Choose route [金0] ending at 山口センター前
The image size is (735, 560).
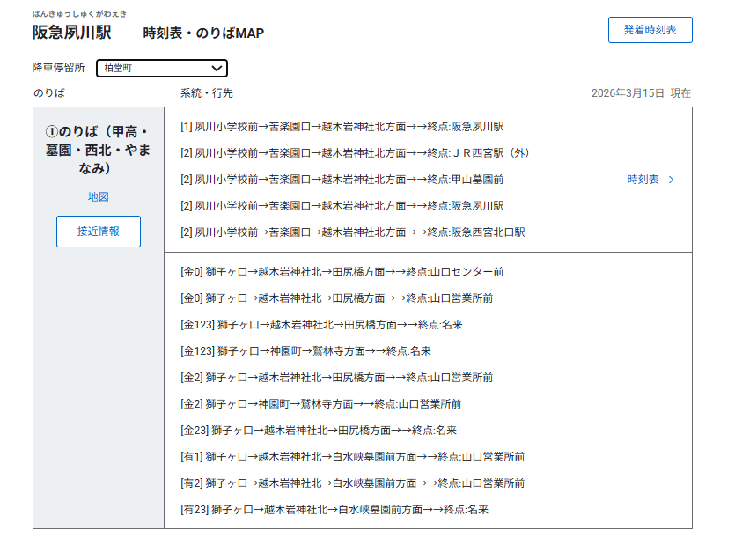[x=342, y=272]
